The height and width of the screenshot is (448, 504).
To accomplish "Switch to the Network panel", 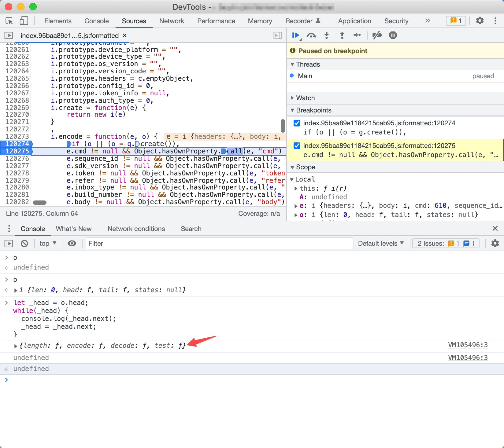I will [x=172, y=21].
